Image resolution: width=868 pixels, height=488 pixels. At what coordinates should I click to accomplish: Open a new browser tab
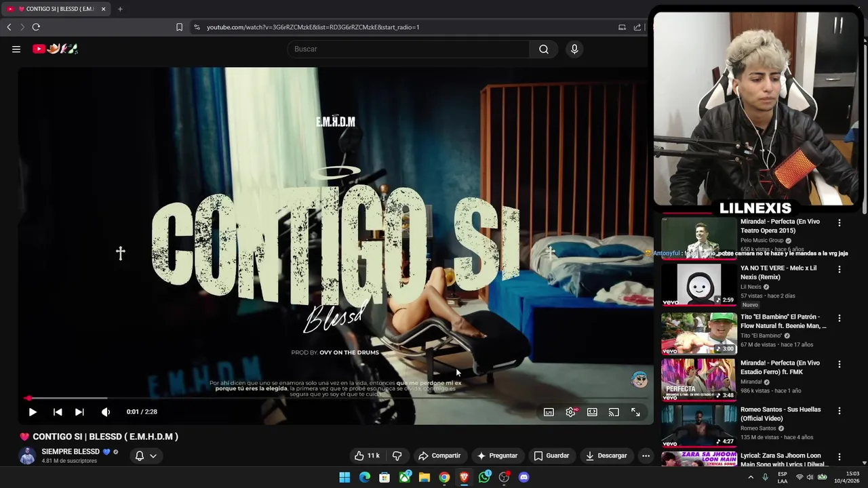(120, 9)
